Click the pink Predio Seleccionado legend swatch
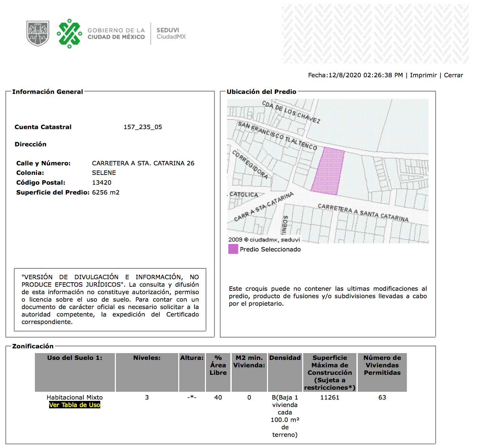The width and height of the screenshot is (477, 448). [233, 249]
